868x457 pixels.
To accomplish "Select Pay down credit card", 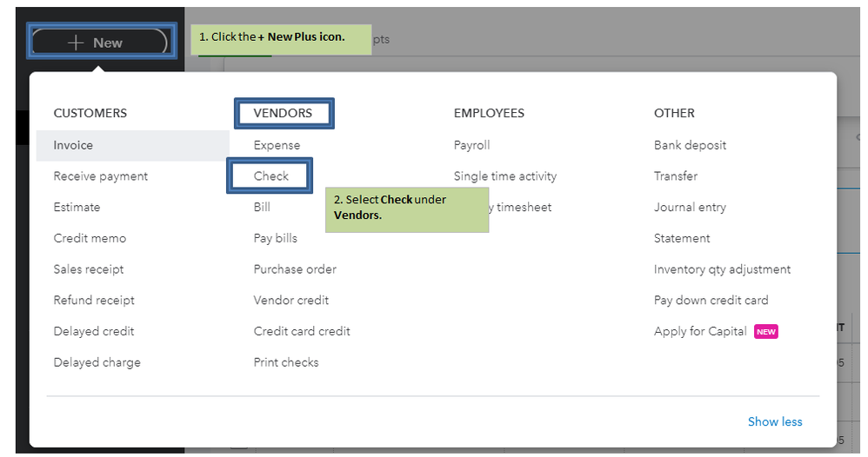I will [x=711, y=301].
